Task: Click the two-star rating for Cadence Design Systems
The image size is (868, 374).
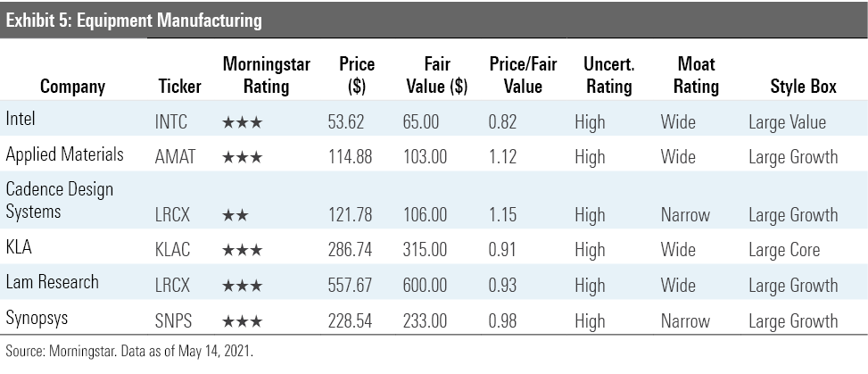Action: click(x=236, y=215)
